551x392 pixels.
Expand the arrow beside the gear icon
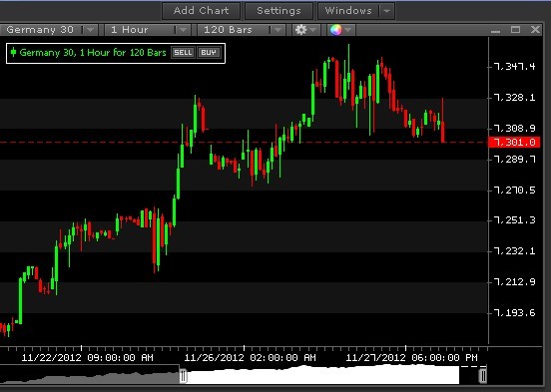tap(313, 30)
